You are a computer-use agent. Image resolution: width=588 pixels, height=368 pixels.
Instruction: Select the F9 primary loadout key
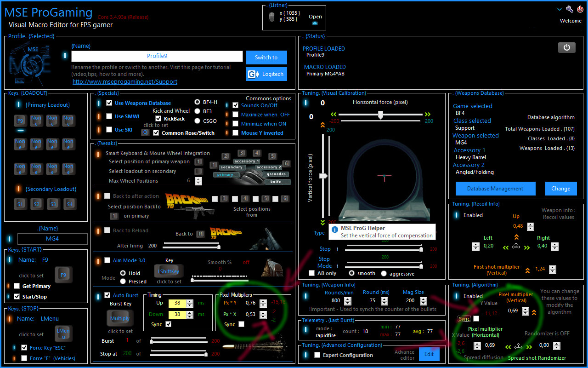point(20,121)
